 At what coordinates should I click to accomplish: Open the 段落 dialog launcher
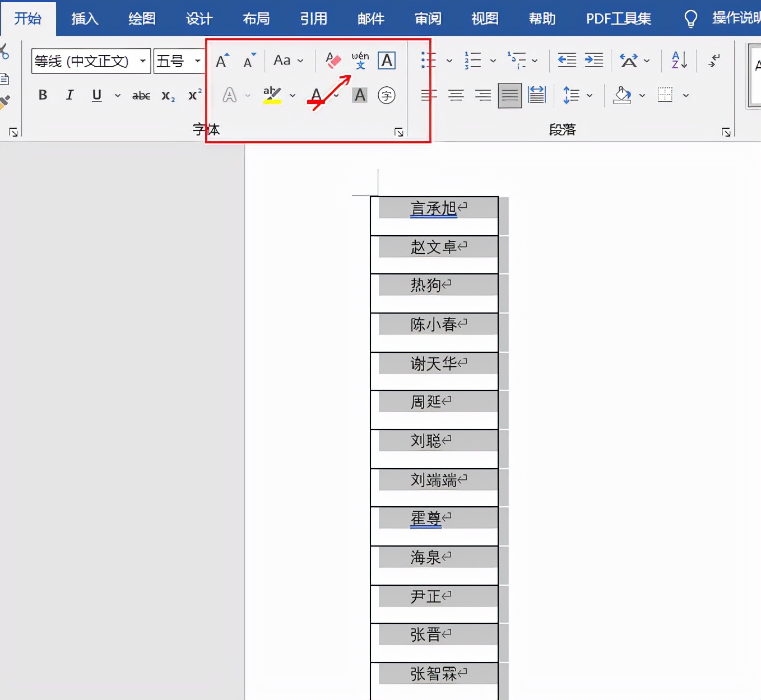[726, 132]
